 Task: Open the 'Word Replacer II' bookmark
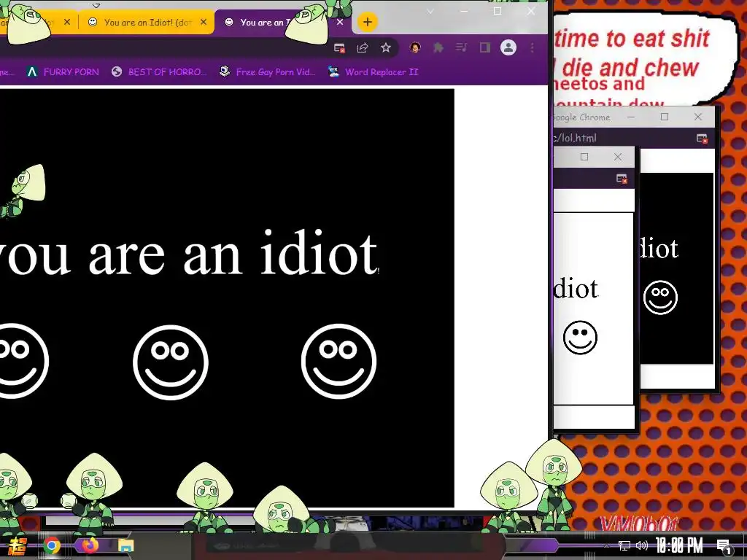coord(373,72)
